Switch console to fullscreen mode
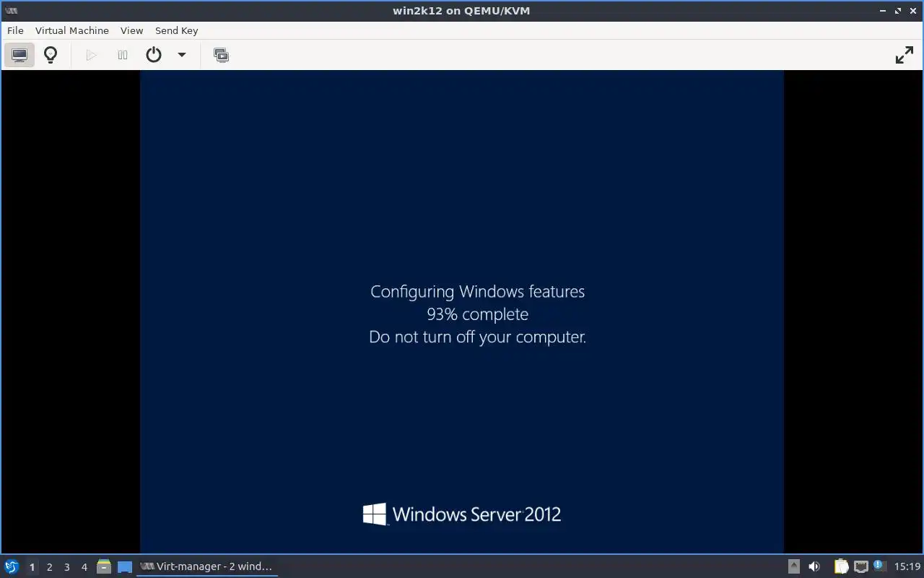Viewport: 924px width, 578px height. point(905,55)
